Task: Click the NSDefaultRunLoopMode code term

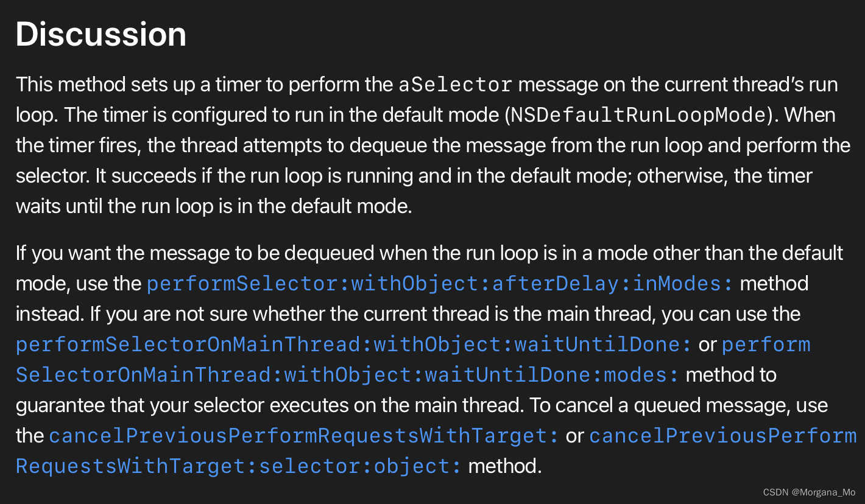Action: click(x=638, y=115)
